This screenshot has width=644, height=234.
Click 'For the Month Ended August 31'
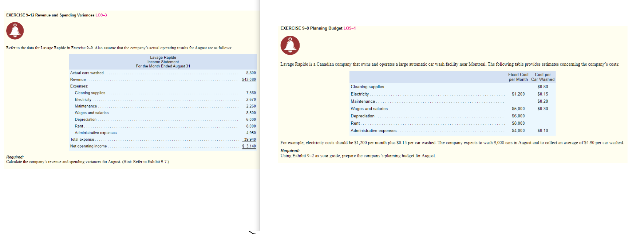pos(163,66)
